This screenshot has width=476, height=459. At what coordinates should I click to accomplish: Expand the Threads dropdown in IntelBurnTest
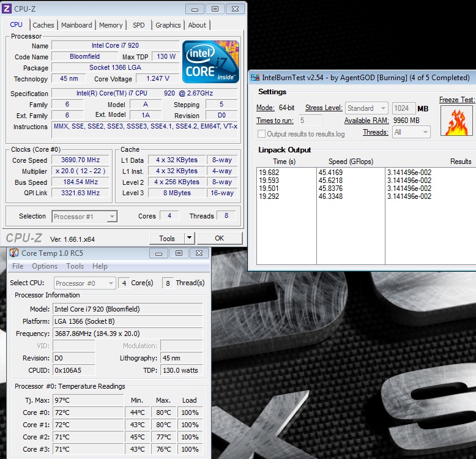411,132
